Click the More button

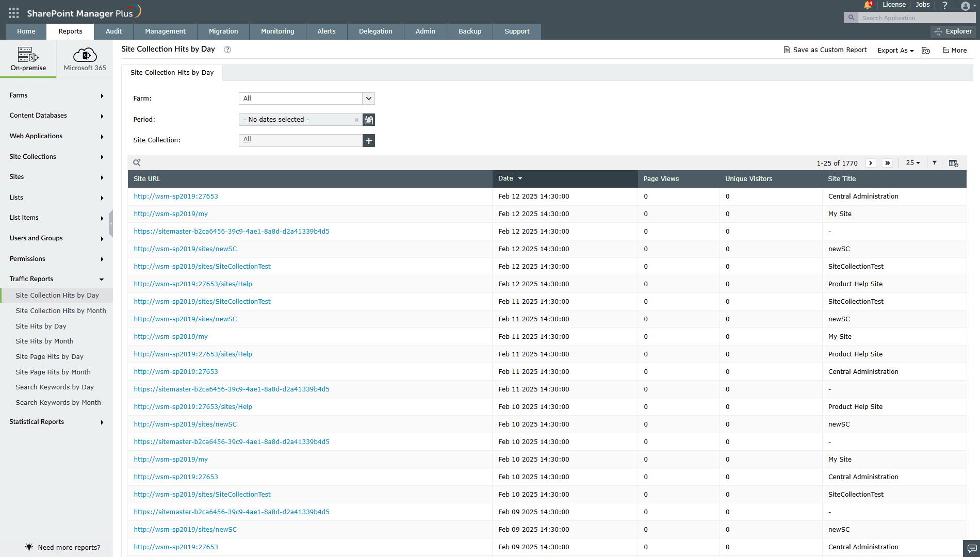tap(955, 51)
